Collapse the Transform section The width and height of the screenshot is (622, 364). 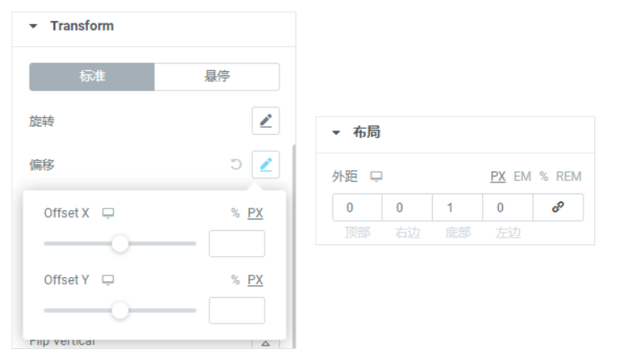click(33, 26)
